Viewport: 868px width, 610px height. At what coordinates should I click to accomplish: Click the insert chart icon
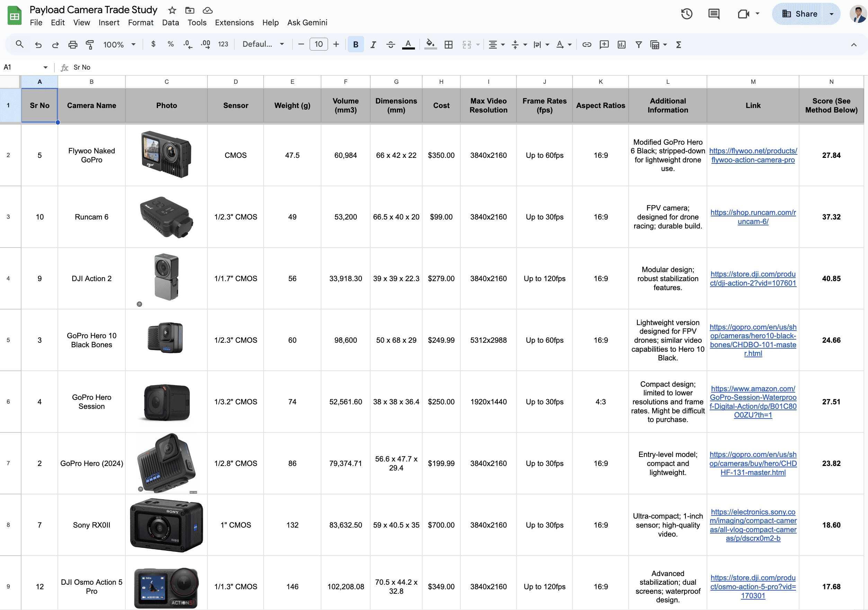(x=621, y=45)
